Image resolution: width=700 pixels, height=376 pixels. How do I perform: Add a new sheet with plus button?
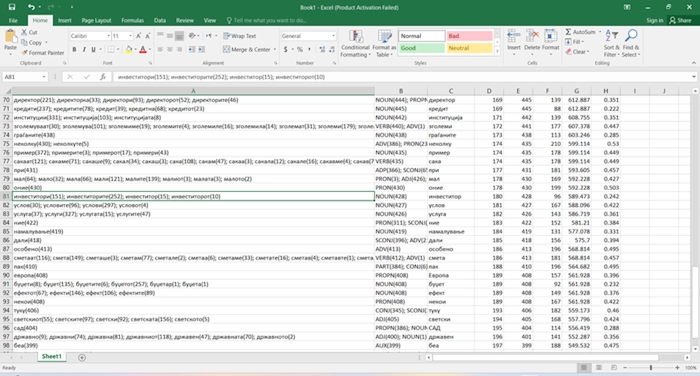click(x=82, y=357)
